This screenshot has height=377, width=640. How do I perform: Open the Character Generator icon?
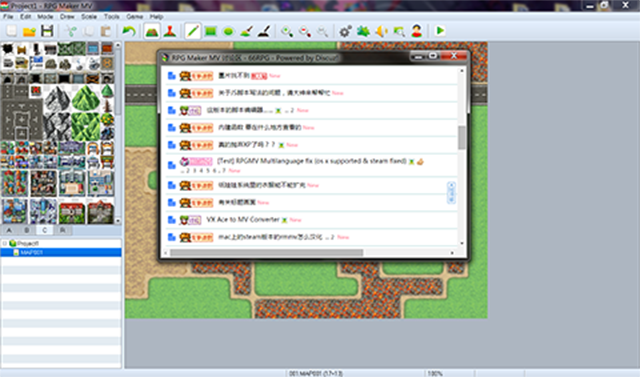[x=417, y=31]
